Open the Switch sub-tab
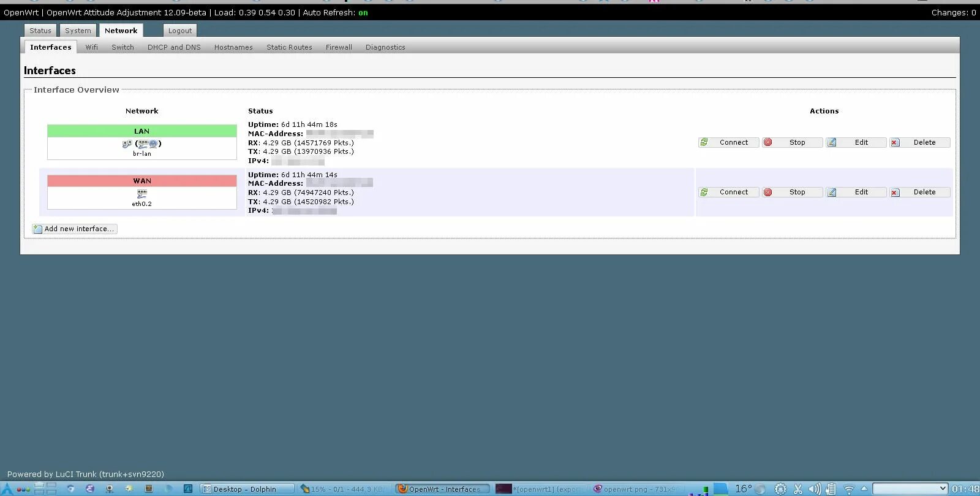The image size is (980, 496). pos(123,47)
